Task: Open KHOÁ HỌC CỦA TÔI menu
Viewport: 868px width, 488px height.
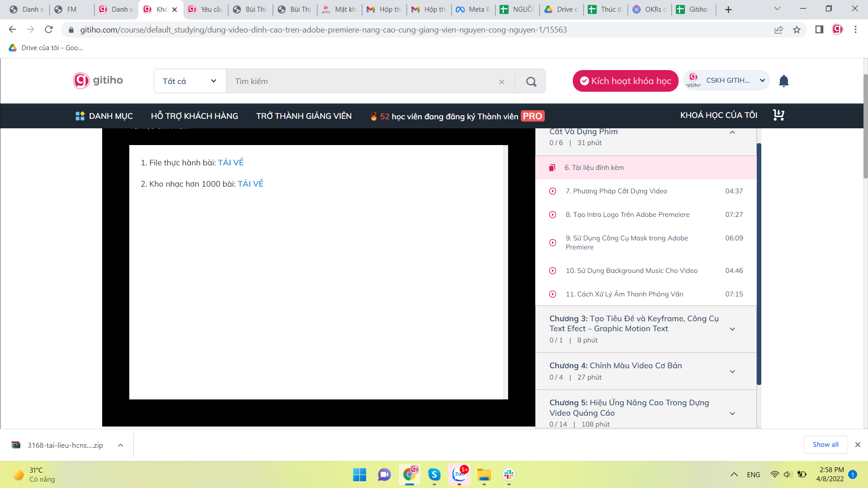Action: [718, 115]
